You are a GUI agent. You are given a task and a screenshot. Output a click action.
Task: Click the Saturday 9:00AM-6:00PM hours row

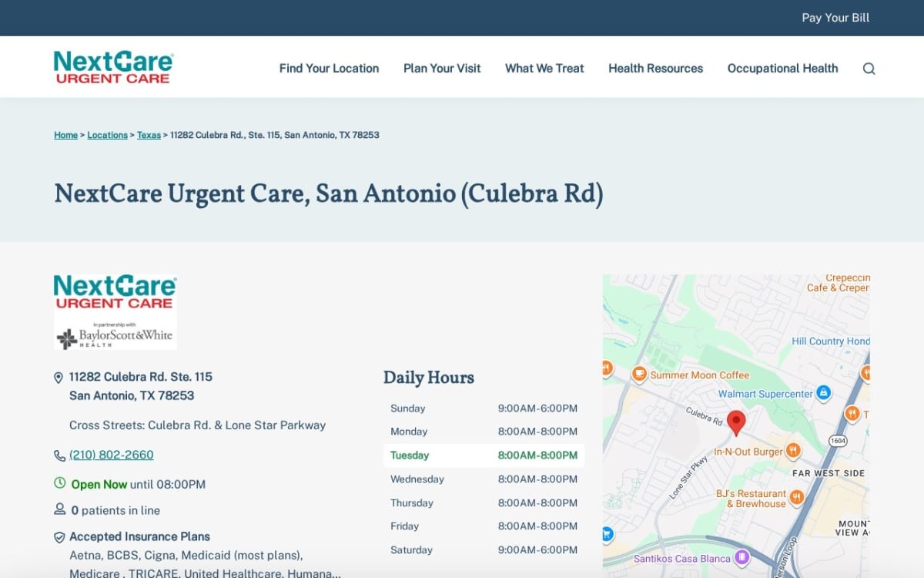point(484,550)
